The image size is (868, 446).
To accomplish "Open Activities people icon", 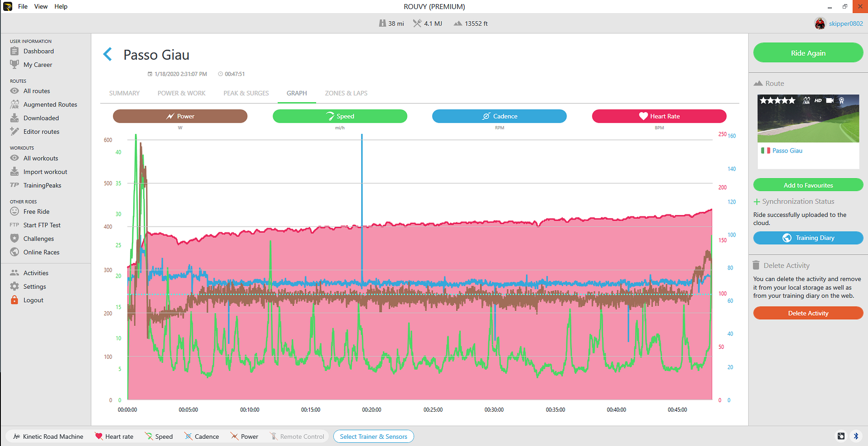I will [14, 273].
